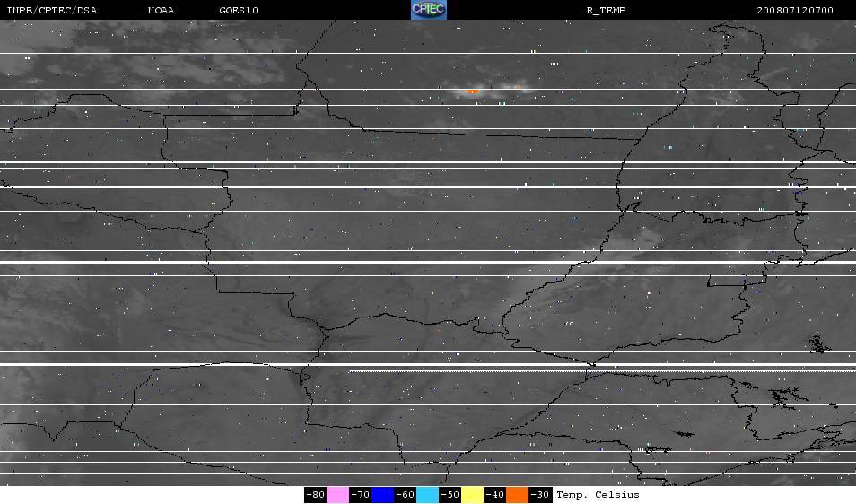Click the CPTEC logo in the header

(429, 10)
